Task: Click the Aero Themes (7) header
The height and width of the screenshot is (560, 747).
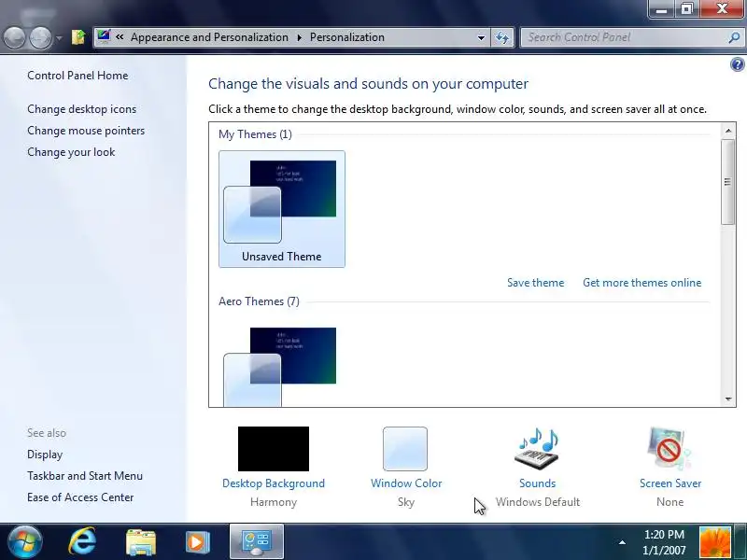Action: point(259,301)
